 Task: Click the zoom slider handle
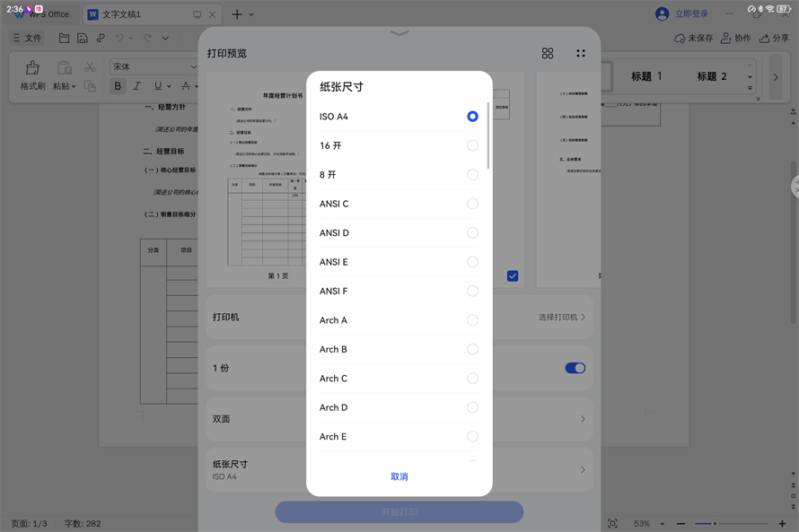click(715, 523)
